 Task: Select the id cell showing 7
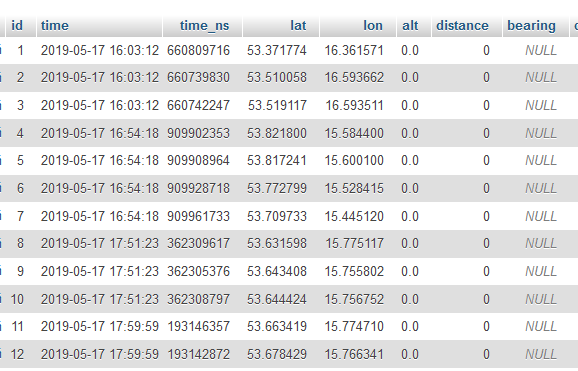click(20, 216)
